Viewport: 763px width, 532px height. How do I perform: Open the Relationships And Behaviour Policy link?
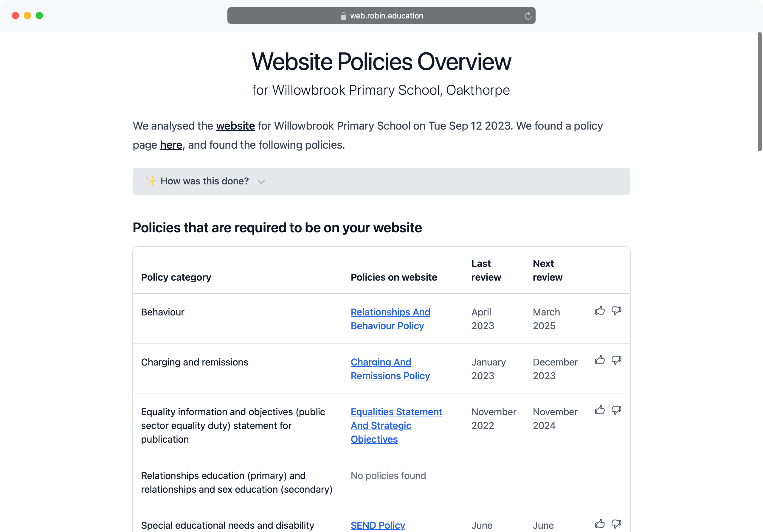(390, 319)
